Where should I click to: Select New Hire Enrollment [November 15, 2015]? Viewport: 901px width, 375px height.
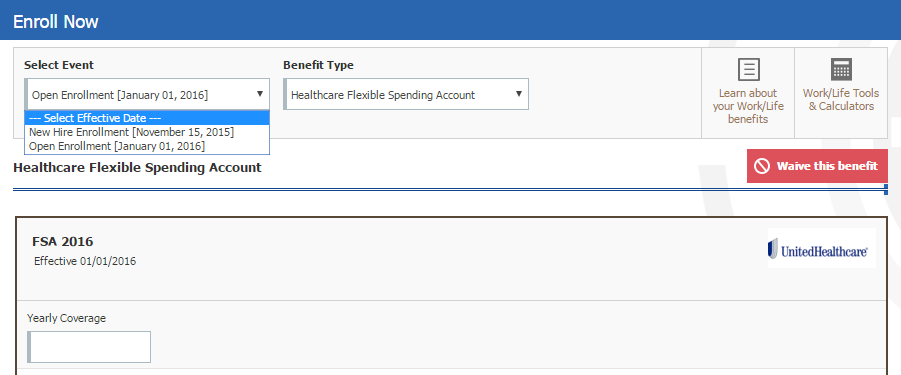[x=147, y=132]
